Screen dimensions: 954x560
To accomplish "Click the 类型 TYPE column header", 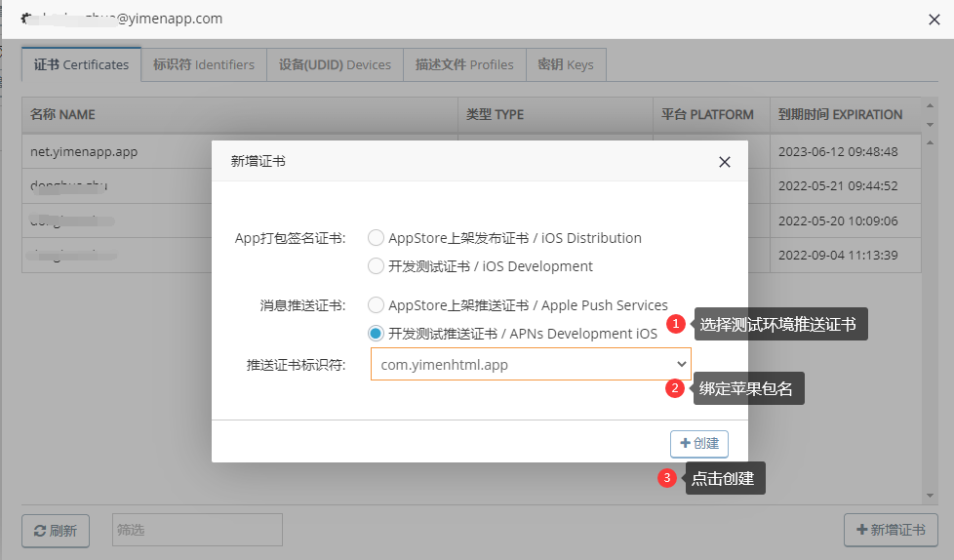I will [555, 114].
